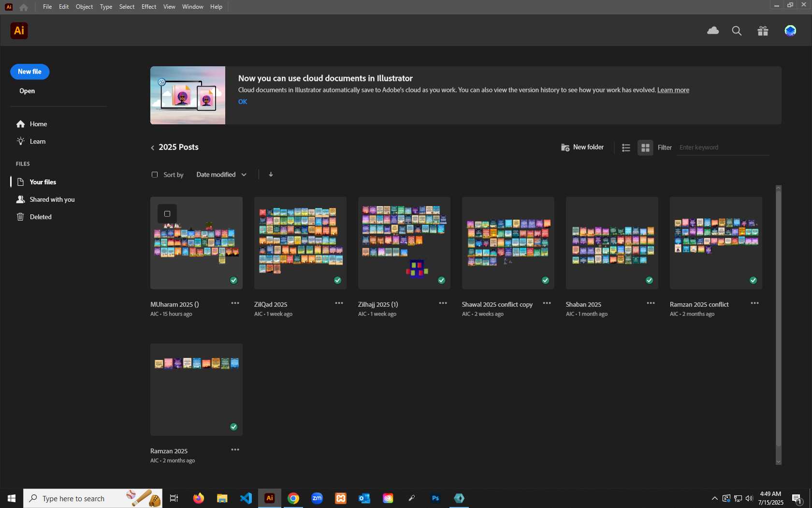Open the Type menu
Image resolution: width=812 pixels, height=508 pixels.
(x=106, y=7)
